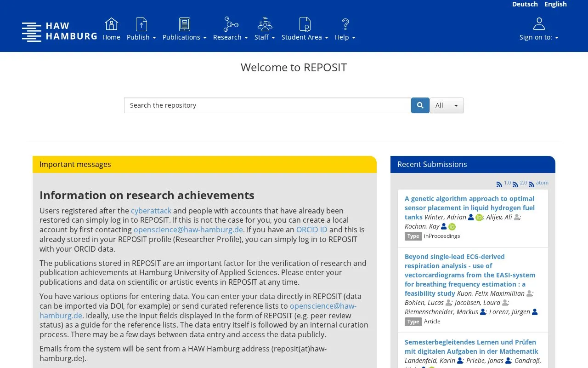
Task: Go to Home via the house icon
Action: click(x=111, y=24)
